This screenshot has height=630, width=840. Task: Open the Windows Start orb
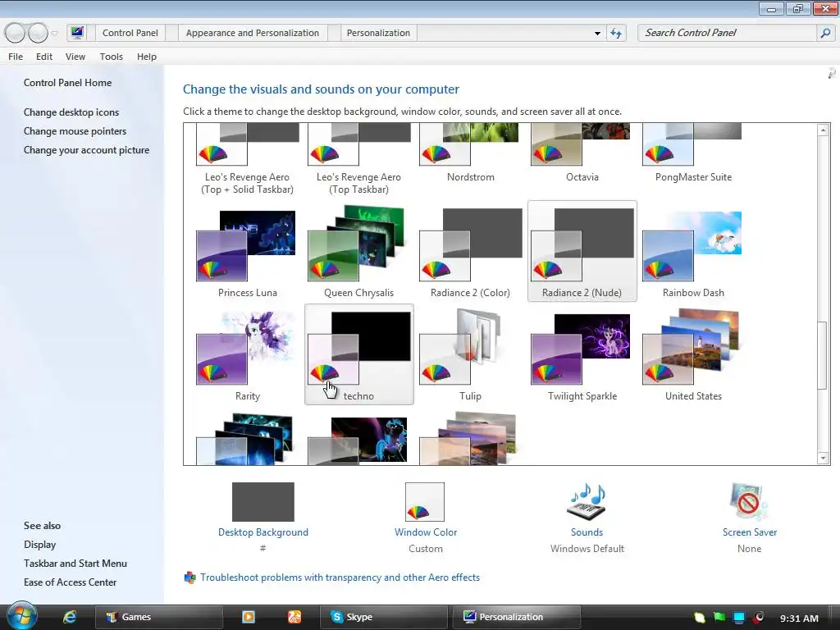[x=22, y=616]
